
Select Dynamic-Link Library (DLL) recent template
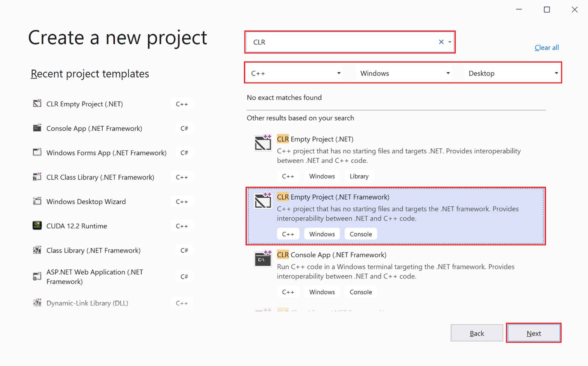click(87, 303)
